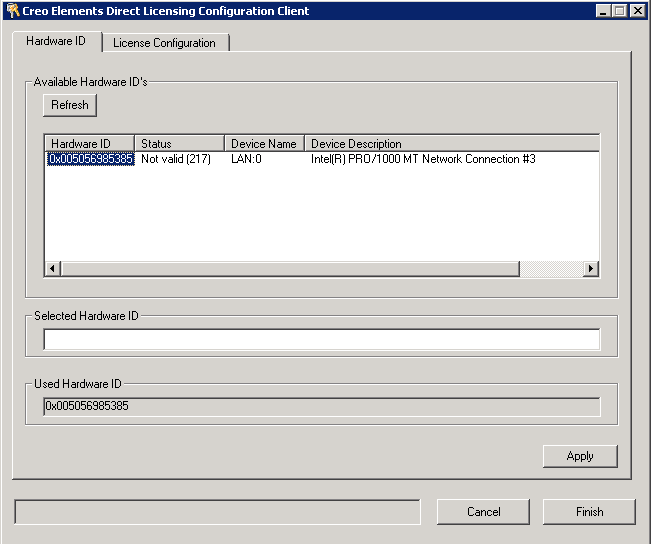Click the Apply button

(x=580, y=456)
